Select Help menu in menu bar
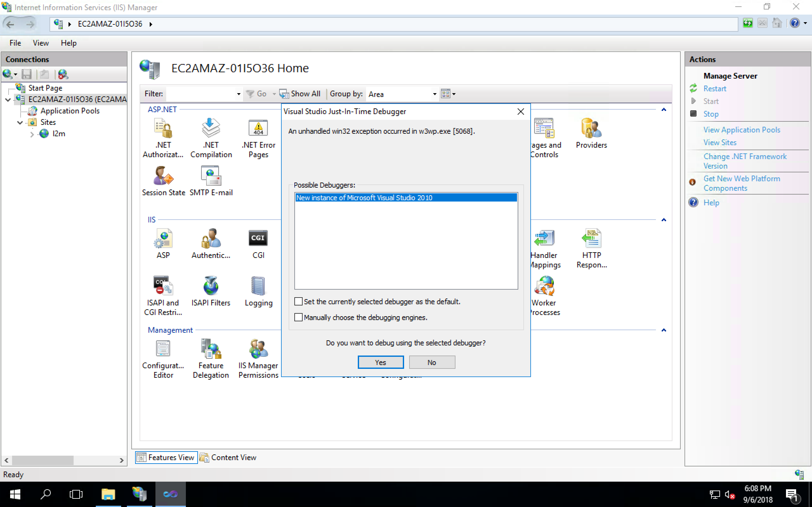 tap(69, 43)
